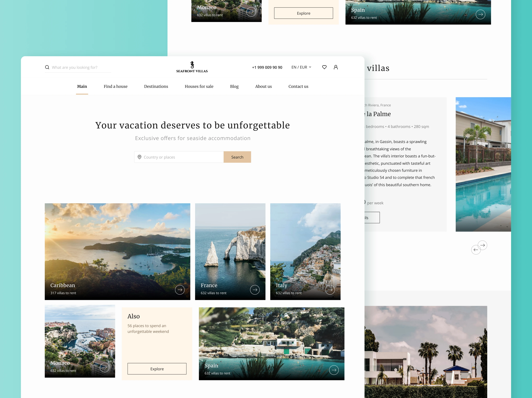Open the Blog menu item
Image resolution: width=532 pixels, height=398 pixels.
pos(234,86)
